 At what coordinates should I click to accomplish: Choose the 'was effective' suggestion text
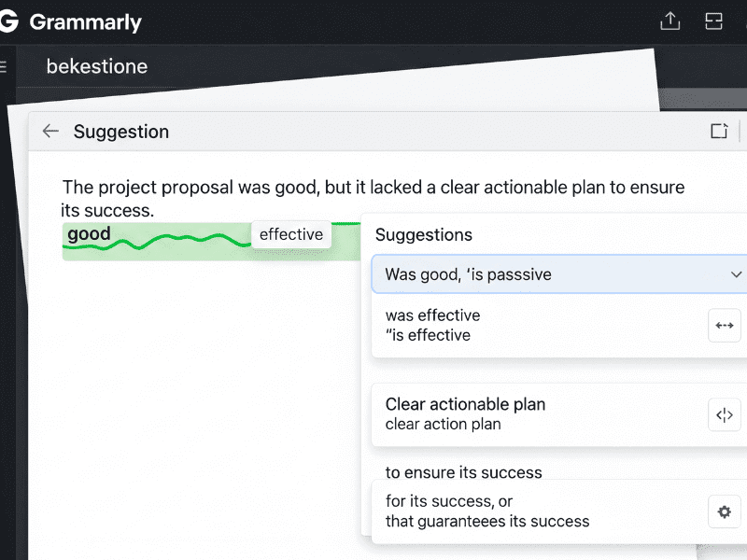point(432,315)
